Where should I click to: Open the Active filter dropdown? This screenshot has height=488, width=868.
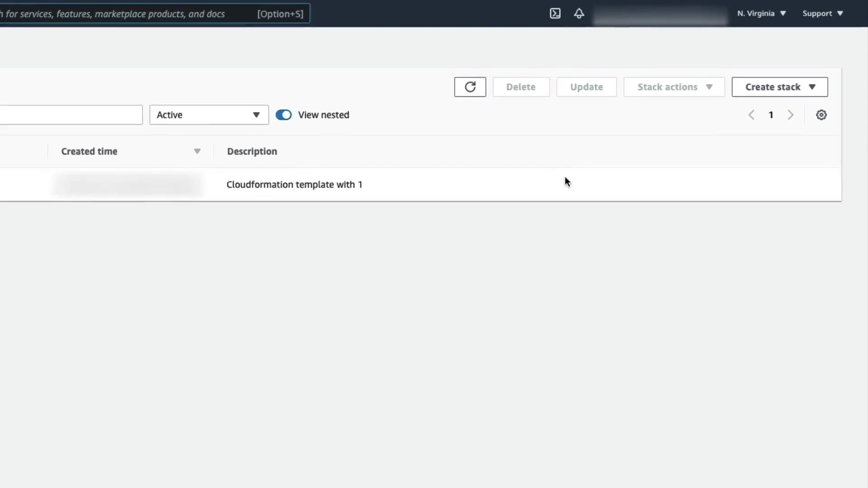pos(208,115)
